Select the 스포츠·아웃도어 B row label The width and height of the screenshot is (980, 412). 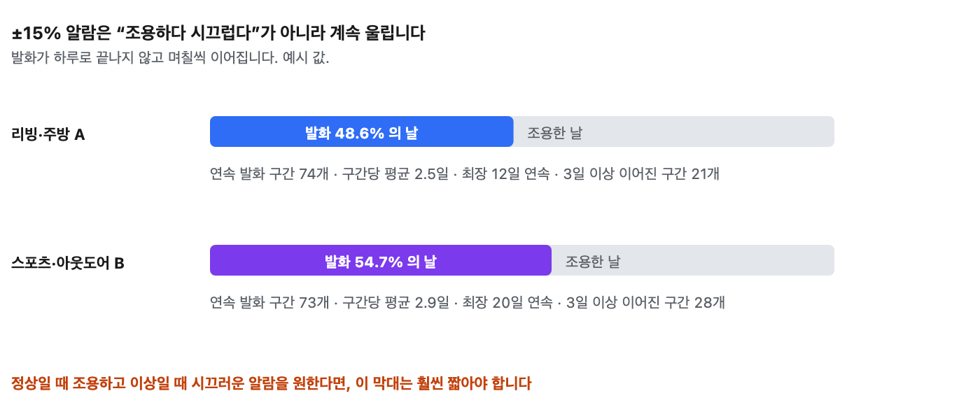tap(68, 263)
